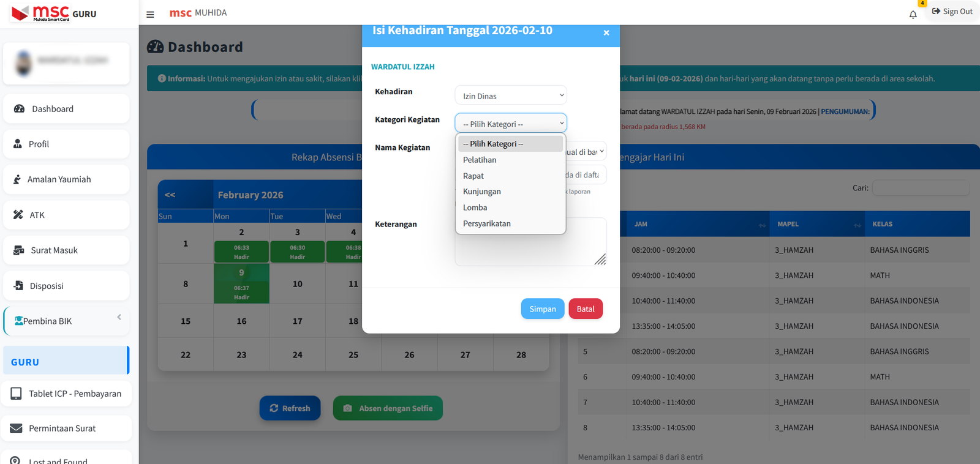This screenshot has height=464, width=980.
Task: Click the hamburger menu icon
Action: [150, 14]
